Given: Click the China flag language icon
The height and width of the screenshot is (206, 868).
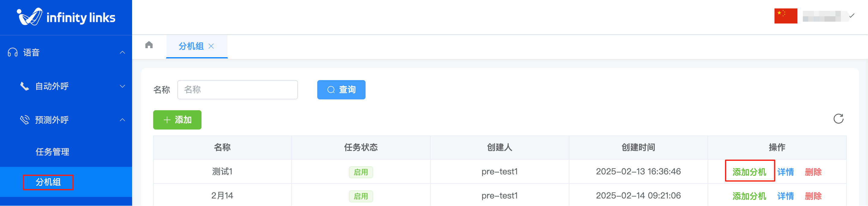Looking at the screenshot, I should tap(785, 16).
